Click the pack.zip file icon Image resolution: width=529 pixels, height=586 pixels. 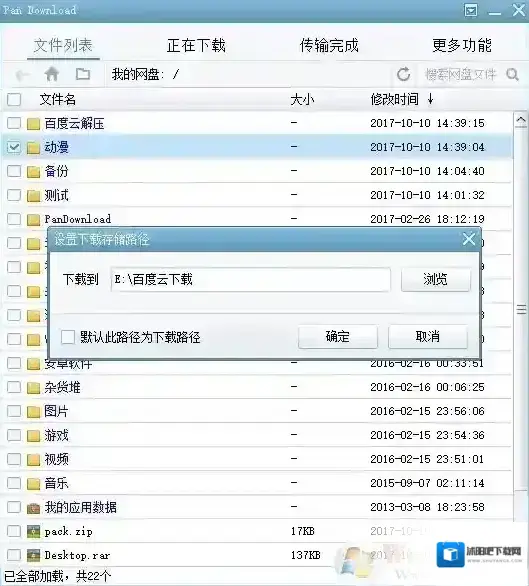pos(33,531)
